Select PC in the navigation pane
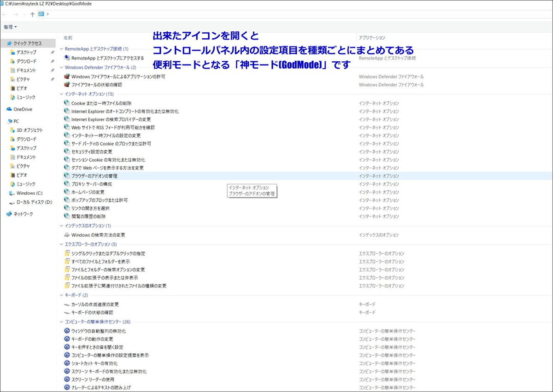This screenshot has height=392, width=553. point(16,121)
